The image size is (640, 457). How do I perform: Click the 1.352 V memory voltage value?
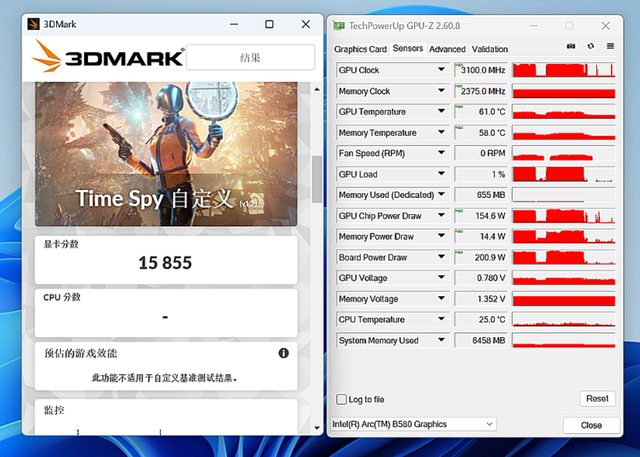click(491, 299)
